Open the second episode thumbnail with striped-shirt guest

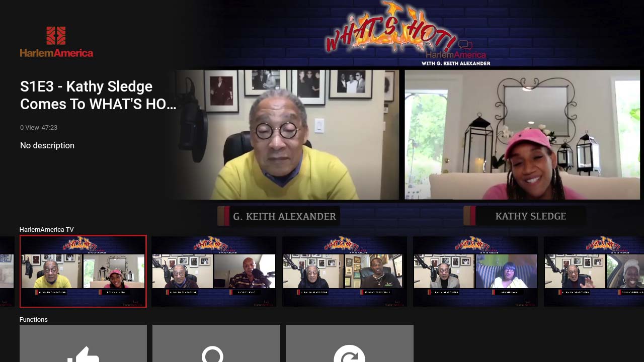214,271
